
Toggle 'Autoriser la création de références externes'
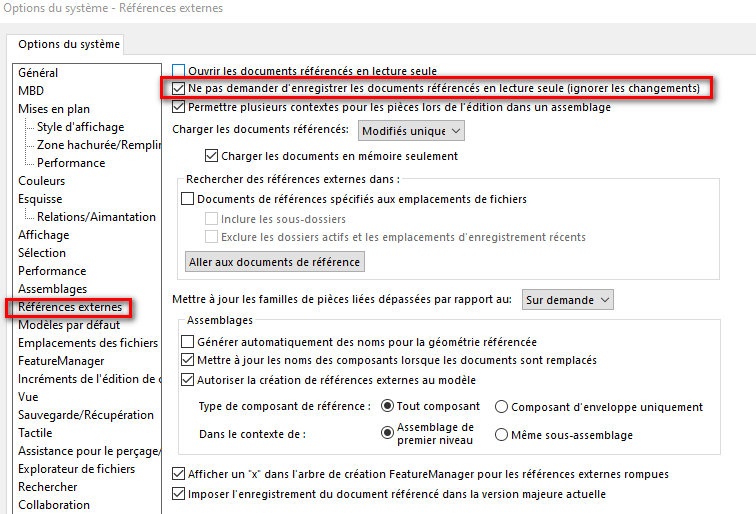tap(187, 379)
